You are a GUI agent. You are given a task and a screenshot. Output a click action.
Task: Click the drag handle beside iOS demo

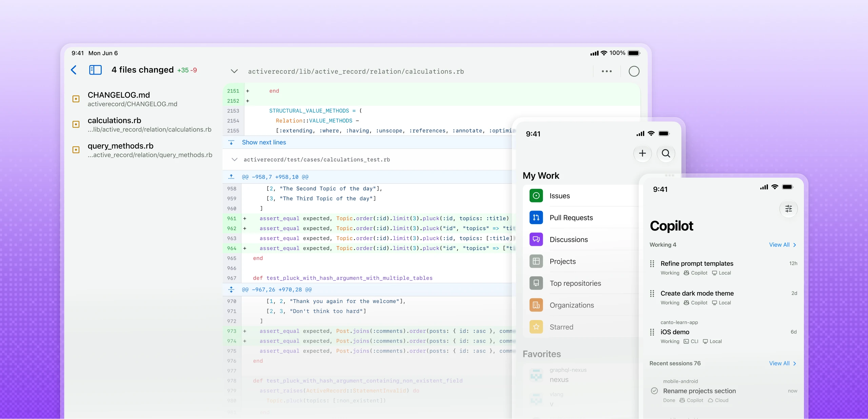click(652, 332)
